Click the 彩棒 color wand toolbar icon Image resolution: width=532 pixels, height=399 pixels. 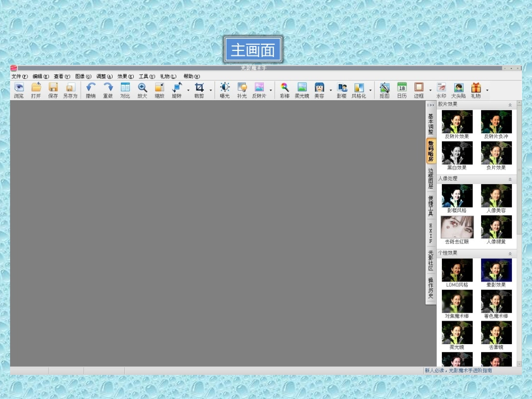click(284, 90)
